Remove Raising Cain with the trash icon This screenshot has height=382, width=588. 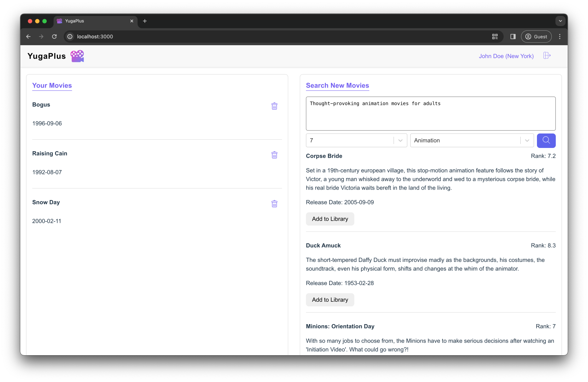coord(274,155)
